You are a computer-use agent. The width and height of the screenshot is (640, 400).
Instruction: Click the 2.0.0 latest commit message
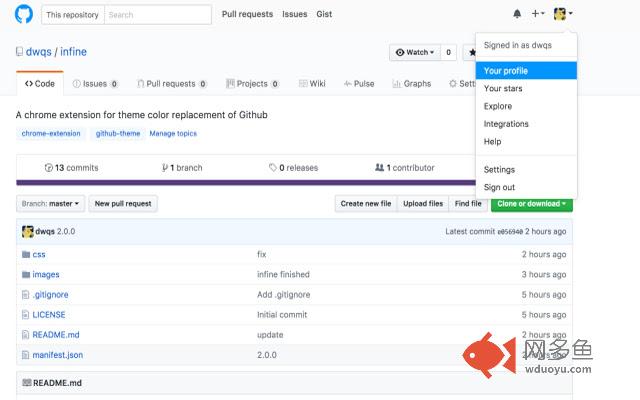tap(66, 231)
